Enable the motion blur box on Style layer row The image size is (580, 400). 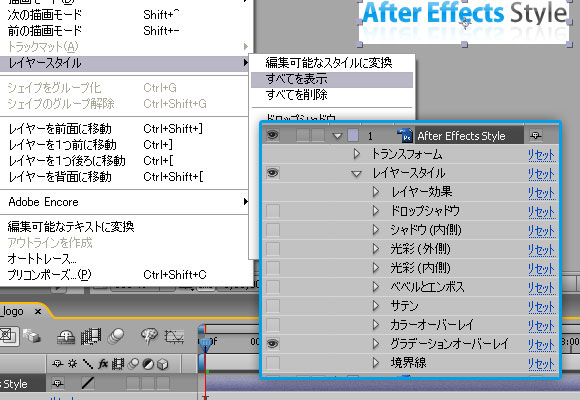(x=133, y=383)
